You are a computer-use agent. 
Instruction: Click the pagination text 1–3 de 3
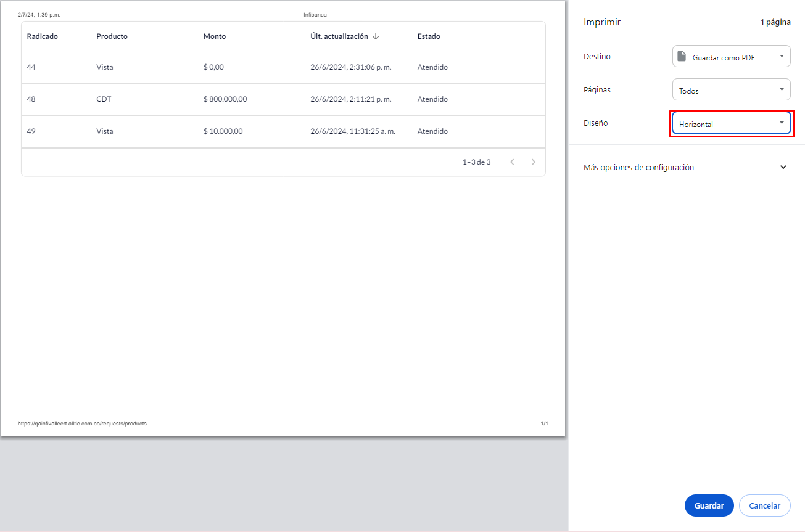(477, 162)
